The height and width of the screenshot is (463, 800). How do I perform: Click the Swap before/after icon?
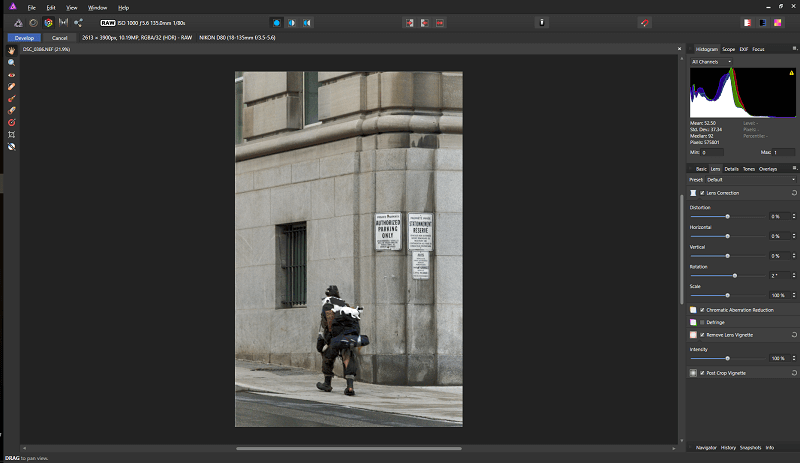440,23
